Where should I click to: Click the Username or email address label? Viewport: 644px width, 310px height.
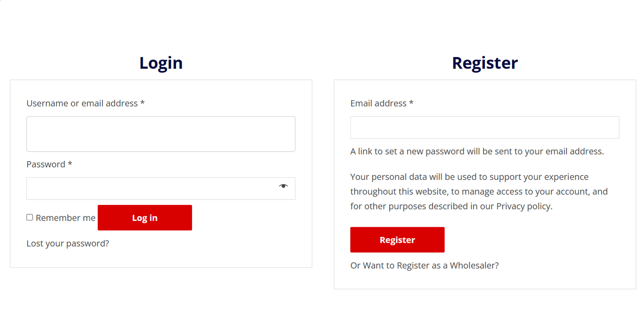pyautogui.click(x=82, y=103)
